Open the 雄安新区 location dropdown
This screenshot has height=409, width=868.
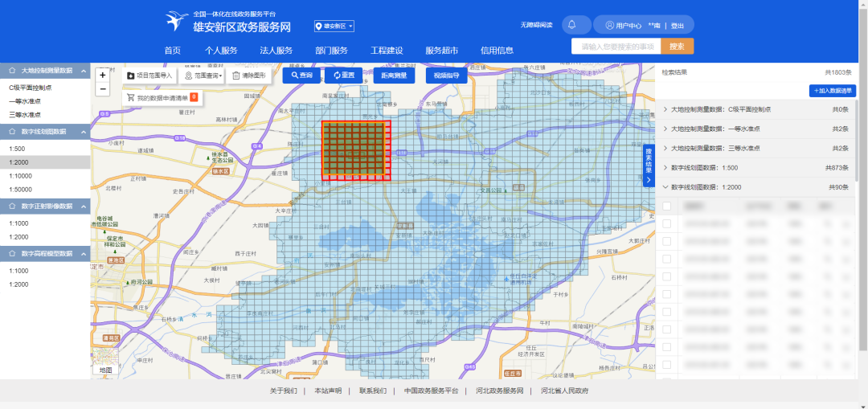(334, 26)
